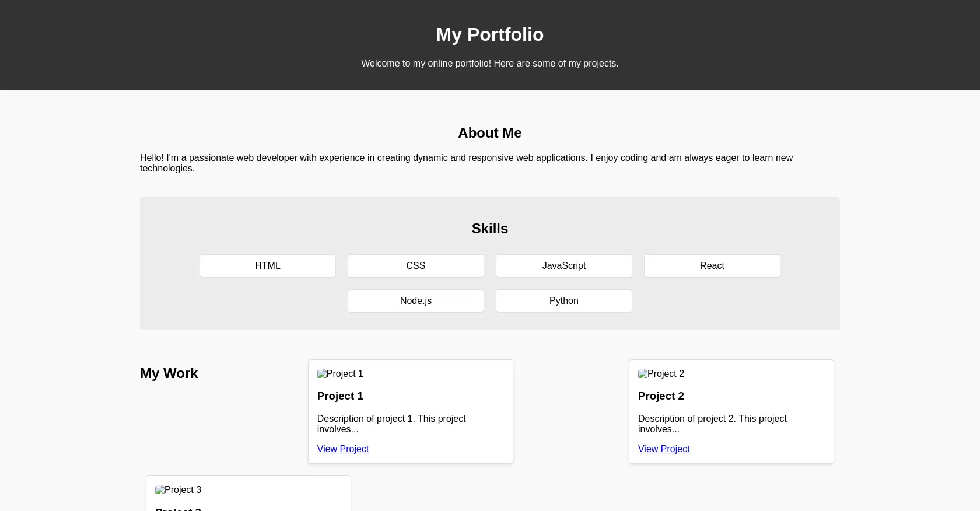Click the My Work section heading
The width and height of the screenshot is (980, 511).
click(169, 373)
